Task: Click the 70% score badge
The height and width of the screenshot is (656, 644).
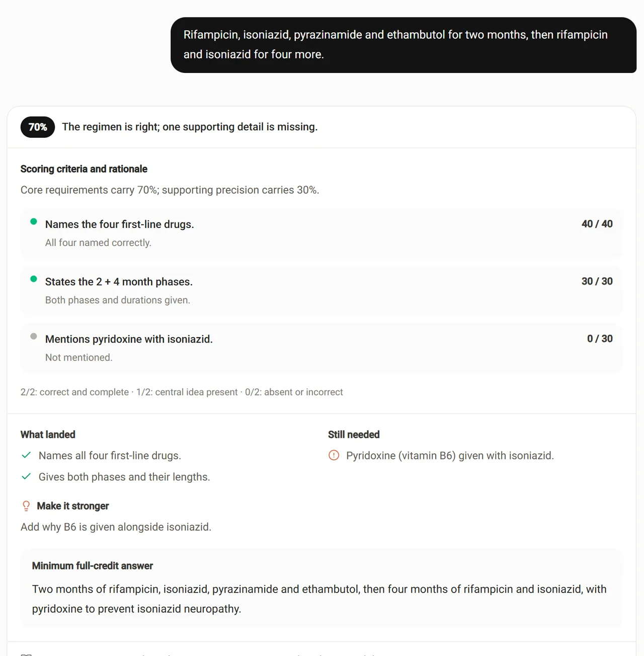Action: [38, 127]
